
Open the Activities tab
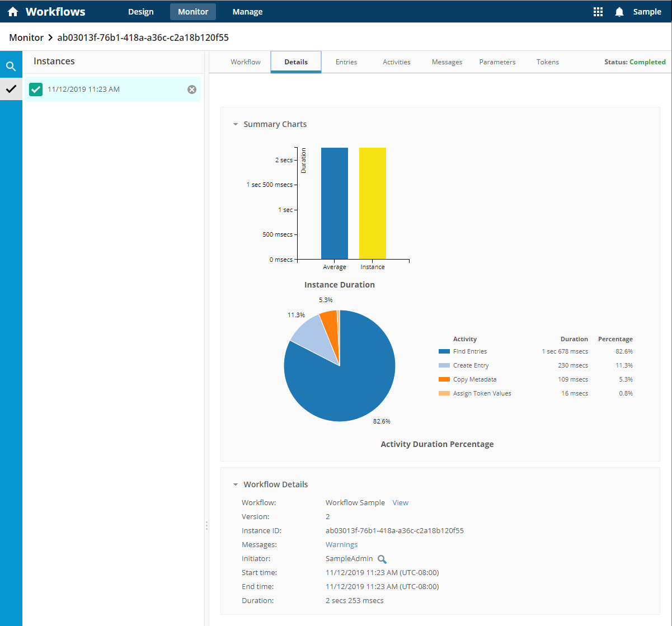coord(396,62)
